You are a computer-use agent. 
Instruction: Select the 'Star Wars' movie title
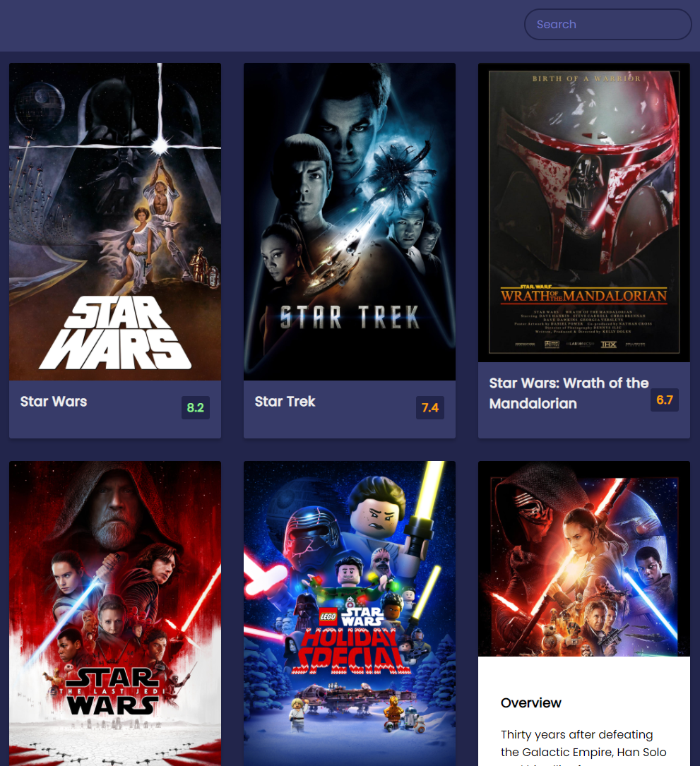54,402
